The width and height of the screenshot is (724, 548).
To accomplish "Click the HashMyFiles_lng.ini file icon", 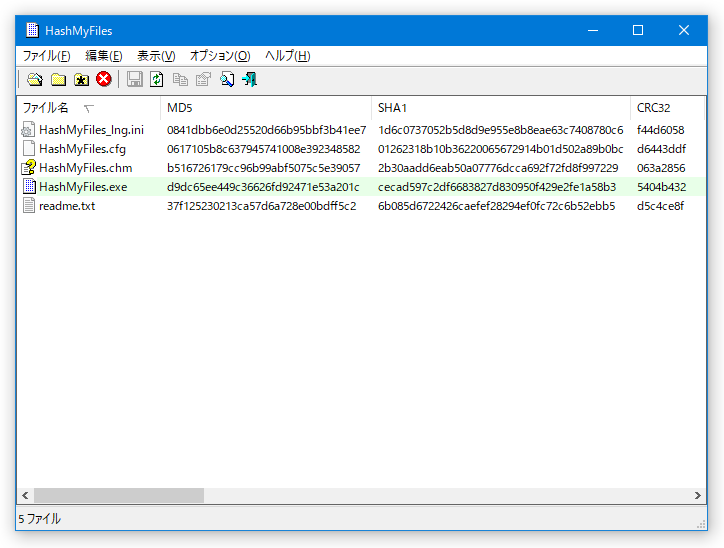I will 28,130.
